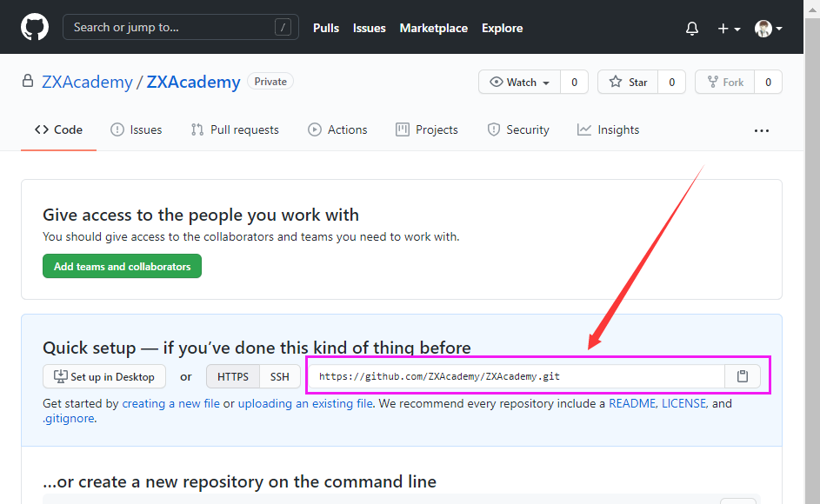Follow the creating a new file link
This screenshot has width=820, height=504.
(x=171, y=403)
